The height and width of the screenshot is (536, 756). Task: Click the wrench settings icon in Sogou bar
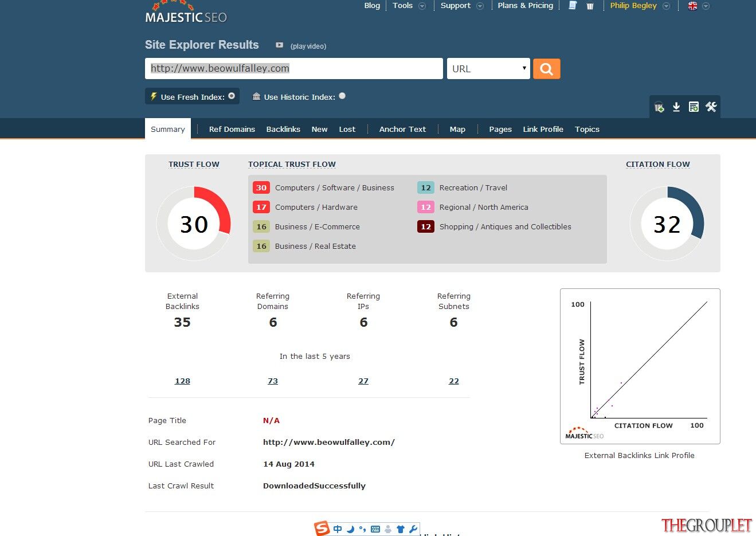pos(413,529)
